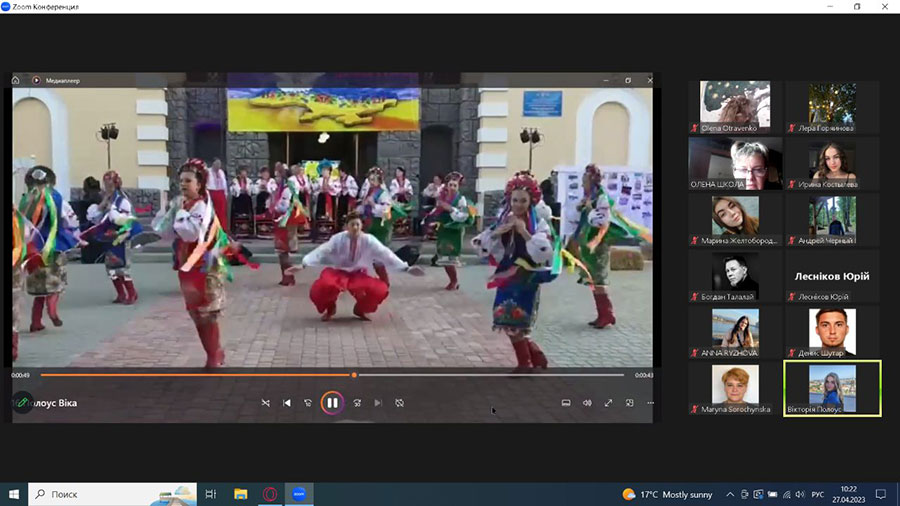The height and width of the screenshot is (506, 900).
Task: Open the media player's more options menu
Action: click(651, 403)
